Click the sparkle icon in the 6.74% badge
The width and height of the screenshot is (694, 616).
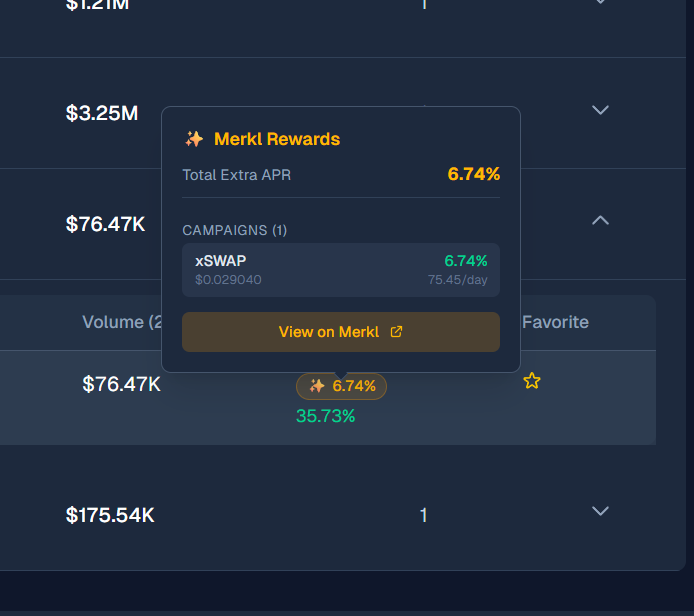tap(317, 386)
